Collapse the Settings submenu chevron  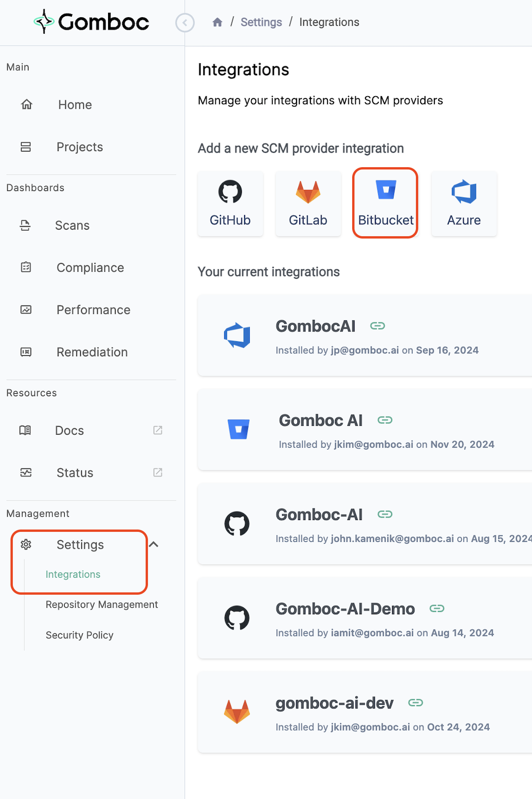point(154,544)
